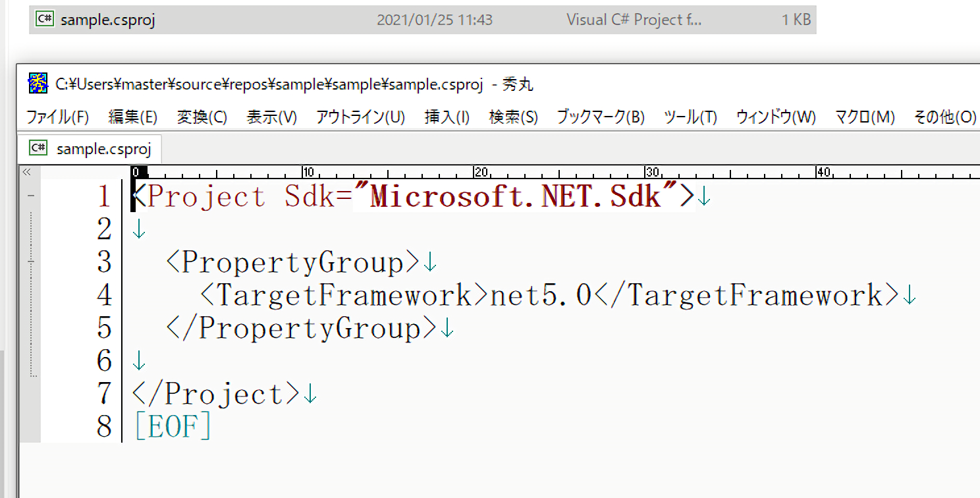Select sample.csproj file name in Explorer list

(107, 20)
